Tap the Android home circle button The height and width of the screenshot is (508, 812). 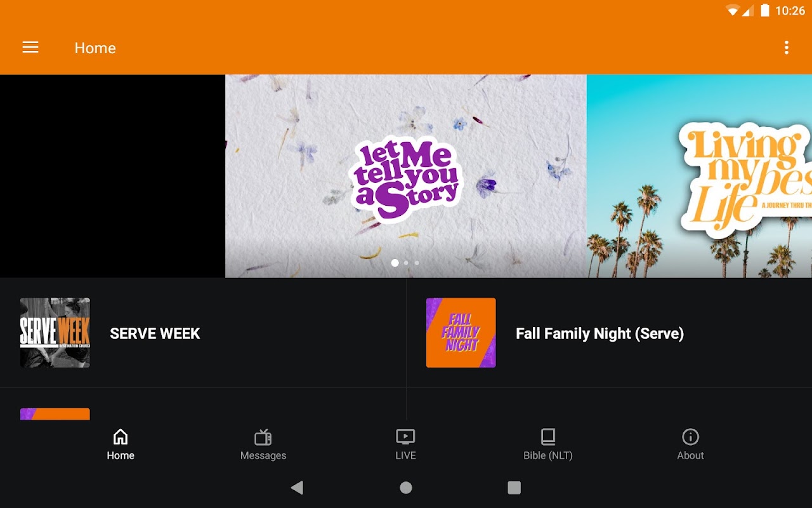tap(406, 488)
